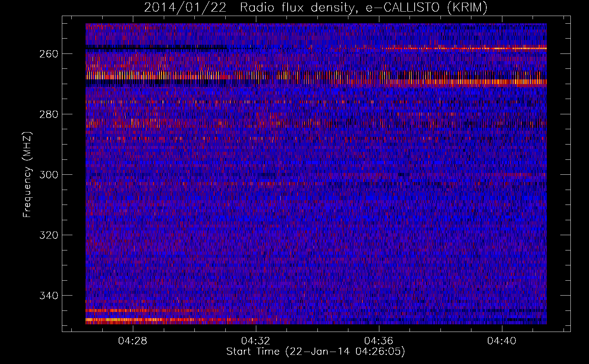589x364 pixels.
Task: Click the 04:40 time tick label
Action: [502, 341]
